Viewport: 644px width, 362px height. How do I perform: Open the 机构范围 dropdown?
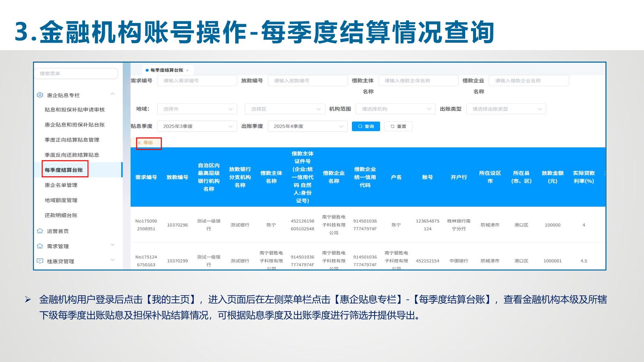point(395,109)
